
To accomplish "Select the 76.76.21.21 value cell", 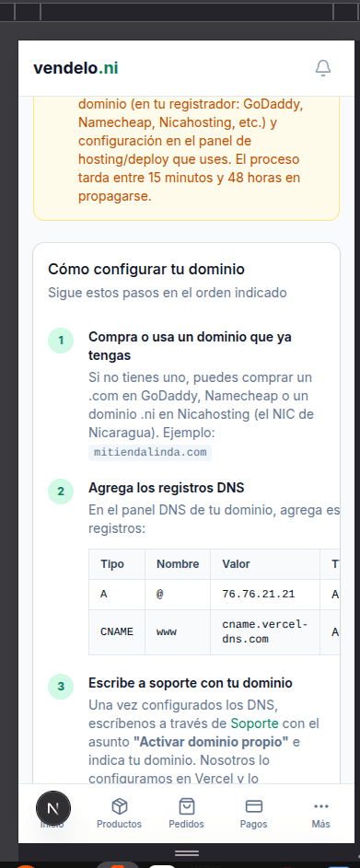I will click(x=265, y=595).
